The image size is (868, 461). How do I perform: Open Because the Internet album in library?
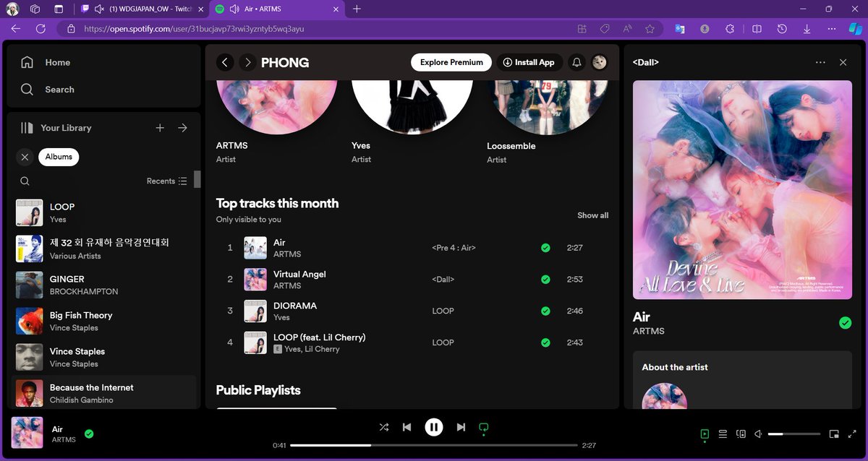104,393
